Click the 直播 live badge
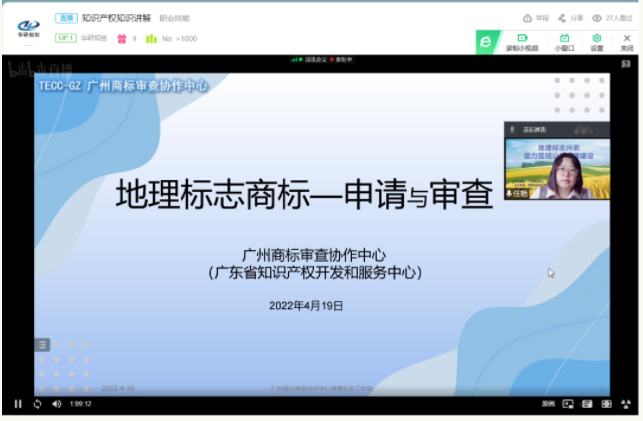Image resolution: width=643 pixels, height=421 pixels. coord(66,18)
